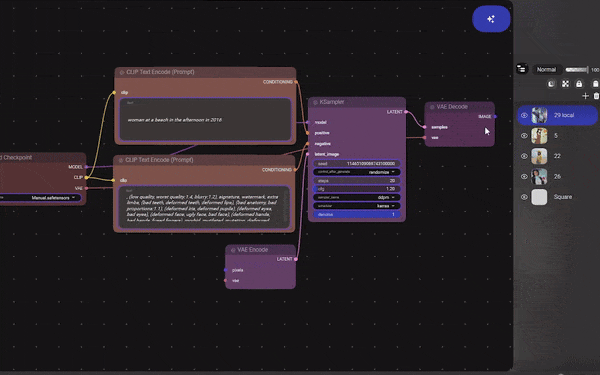600x375 pixels.
Task: Collapse the KSampler node via its dot
Action: coord(315,102)
